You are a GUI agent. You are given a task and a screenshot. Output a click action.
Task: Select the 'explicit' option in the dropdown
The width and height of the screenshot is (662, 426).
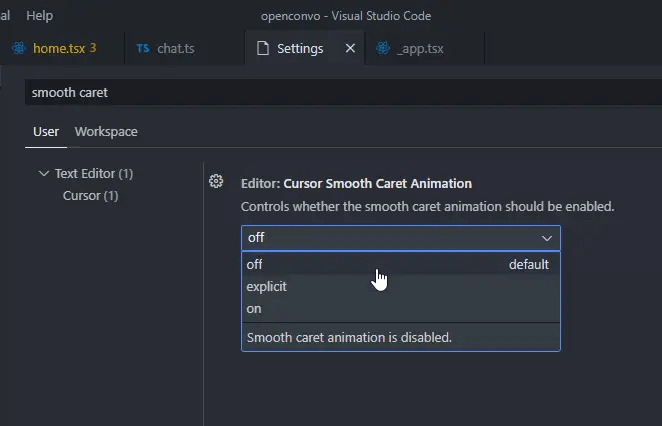tap(267, 286)
